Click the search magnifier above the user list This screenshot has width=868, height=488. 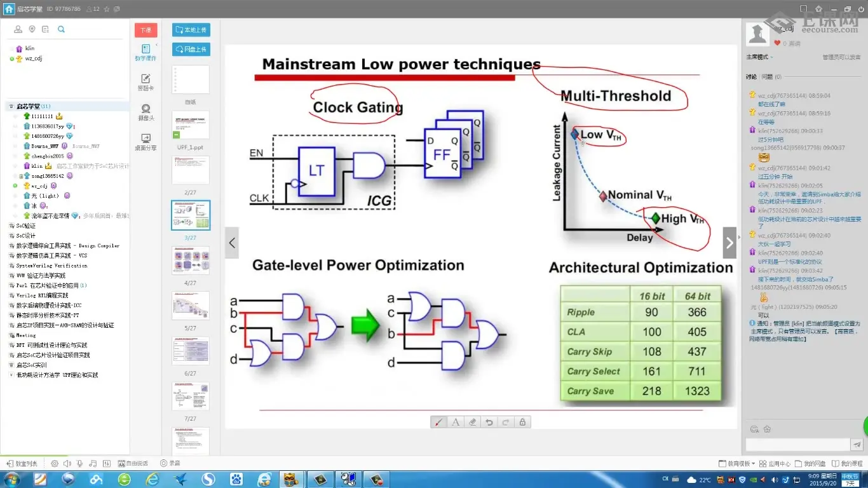point(61,29)
